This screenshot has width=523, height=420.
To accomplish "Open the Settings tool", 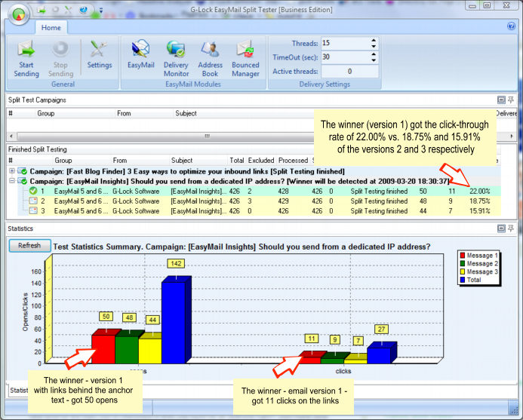I will (x=100, y=55).
